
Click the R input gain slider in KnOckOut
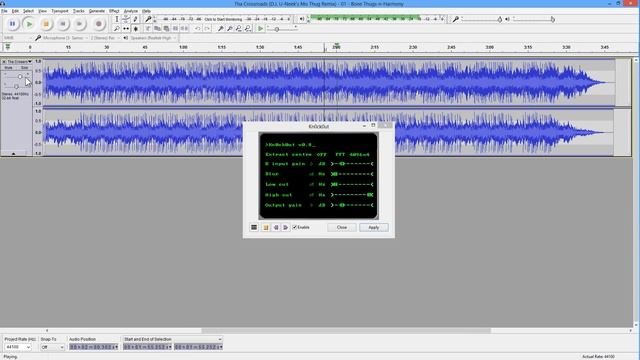pyautogui.click(x=352, y=164)
